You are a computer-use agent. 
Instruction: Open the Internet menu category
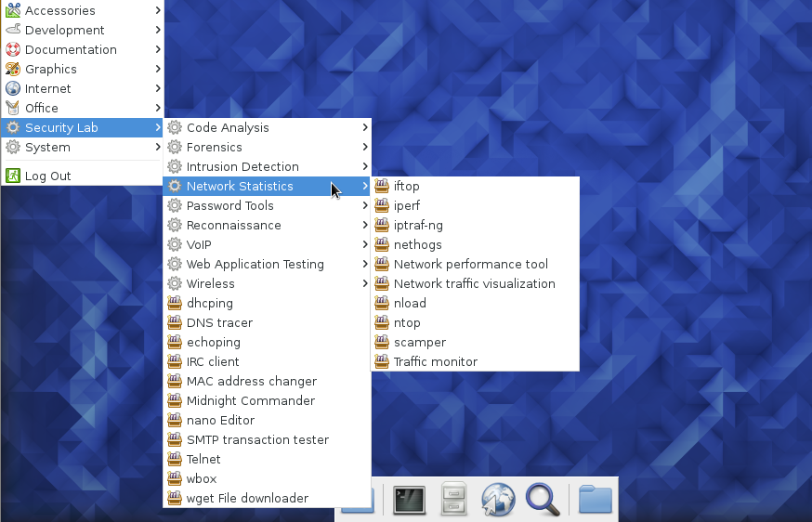(x=83, y=88)
